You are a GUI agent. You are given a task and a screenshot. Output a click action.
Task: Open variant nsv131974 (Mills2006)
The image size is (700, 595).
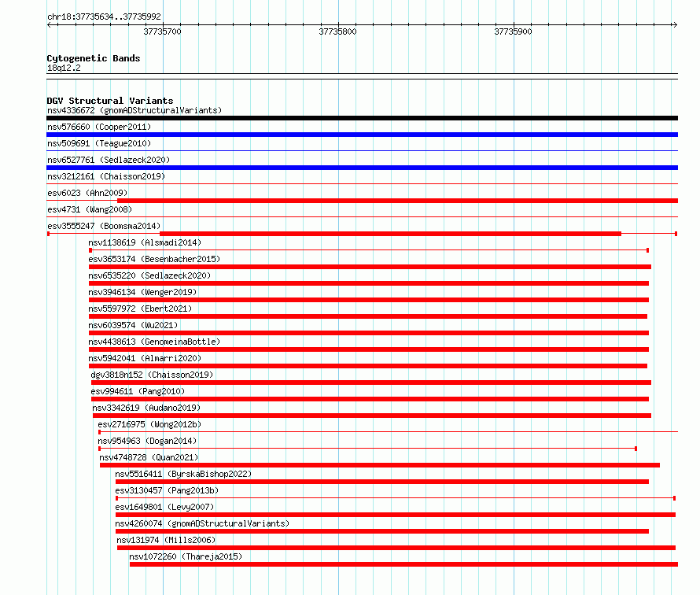coord(166,540)
